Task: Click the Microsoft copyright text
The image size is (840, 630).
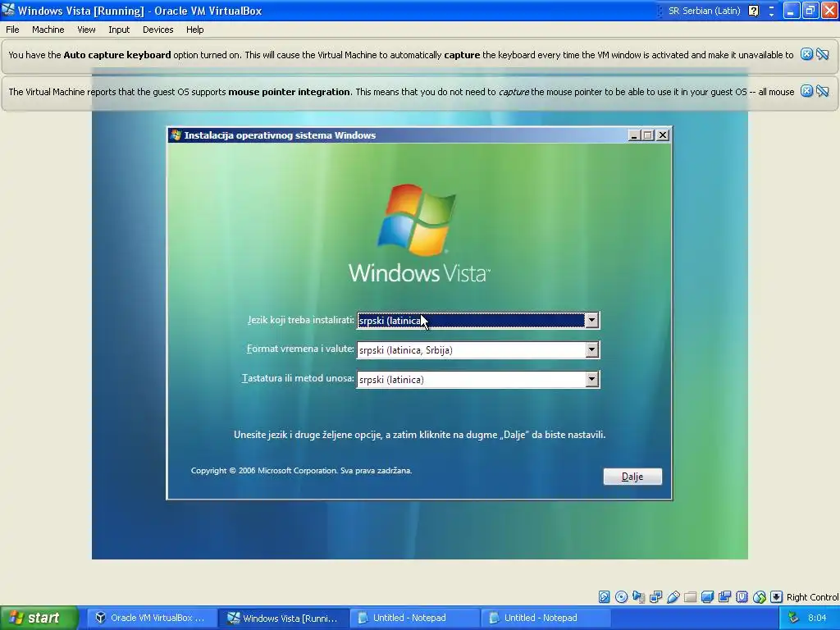Action: (301, 470)
